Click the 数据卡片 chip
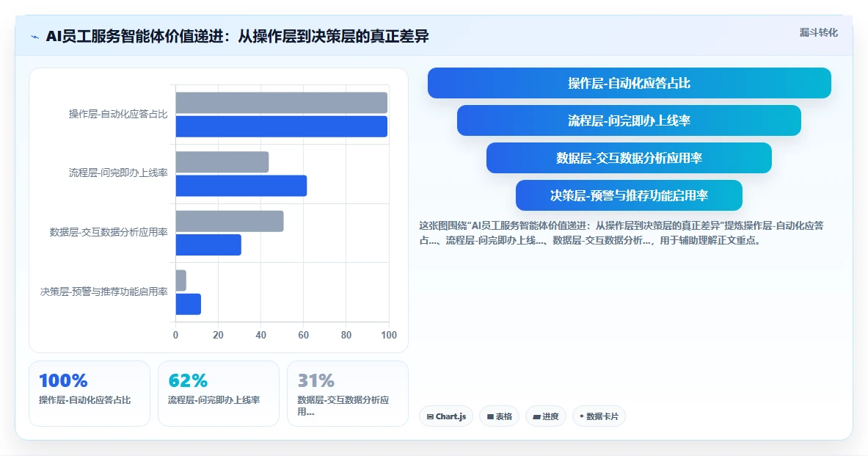 tap(599, 416)
